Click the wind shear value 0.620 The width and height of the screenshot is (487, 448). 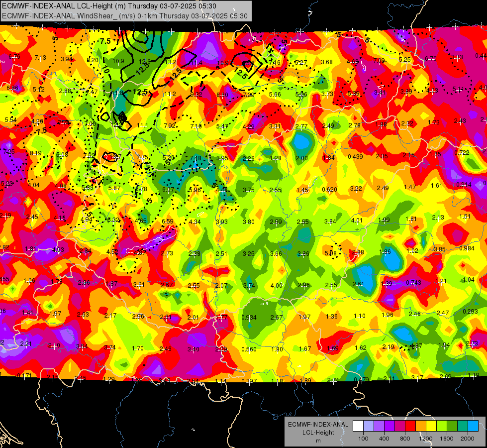point(329,189)
